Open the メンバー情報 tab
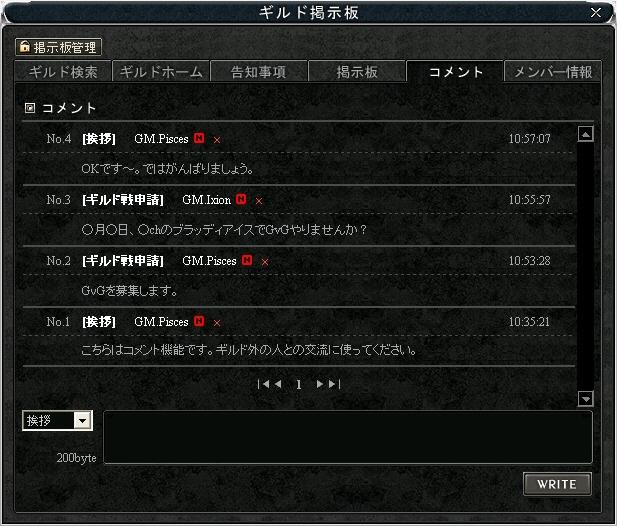Screen dimensions: 617x526 [553, 72]
